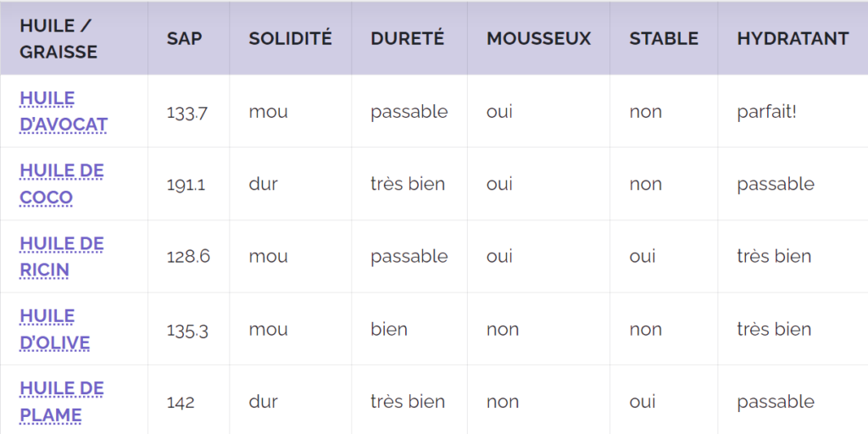Click the SAP column header
The width and height of the screenshot is (868, 434).
[184, 38]
